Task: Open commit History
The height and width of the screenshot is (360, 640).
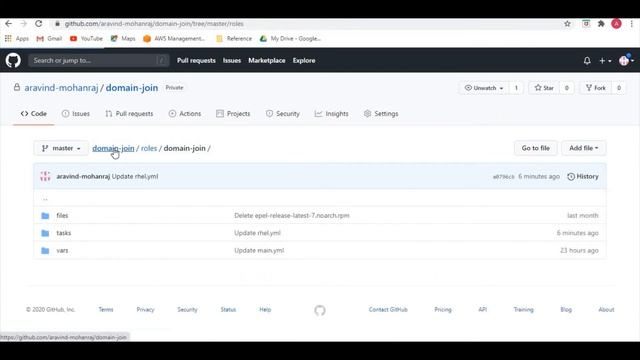Action: coord(583,176)
